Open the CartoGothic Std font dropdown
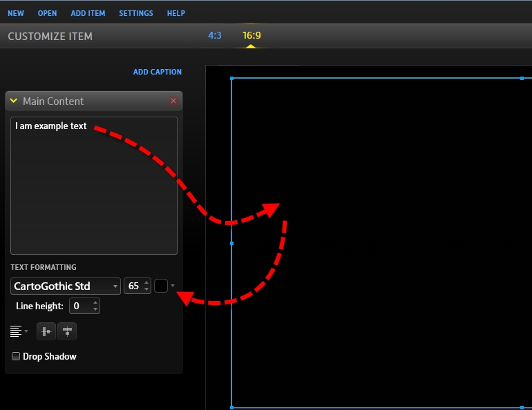The height and width of the screenshot is (410, 532). point(66,286)
